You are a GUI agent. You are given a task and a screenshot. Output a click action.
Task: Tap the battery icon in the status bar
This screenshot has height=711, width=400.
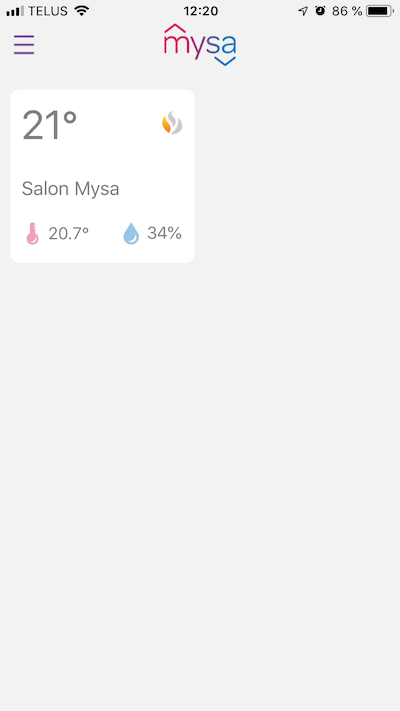click(x=380, y=11)
